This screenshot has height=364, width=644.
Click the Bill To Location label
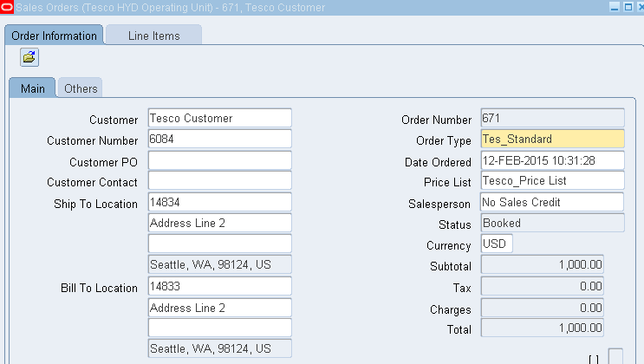click(99, 288)
